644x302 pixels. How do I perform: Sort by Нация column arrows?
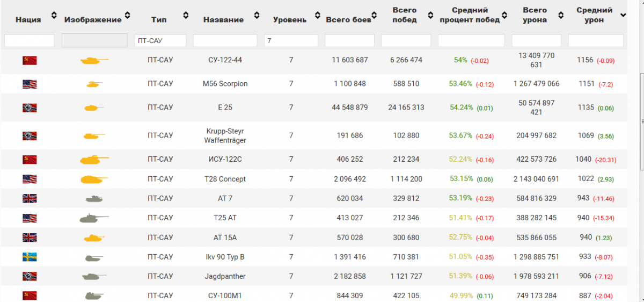pos(54,15)
